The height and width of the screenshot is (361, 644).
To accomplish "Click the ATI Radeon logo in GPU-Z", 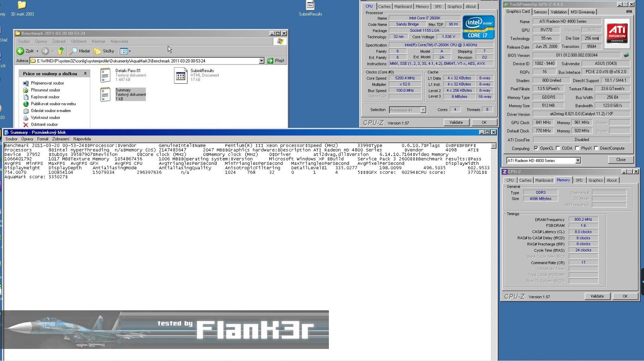I will 617,33.
